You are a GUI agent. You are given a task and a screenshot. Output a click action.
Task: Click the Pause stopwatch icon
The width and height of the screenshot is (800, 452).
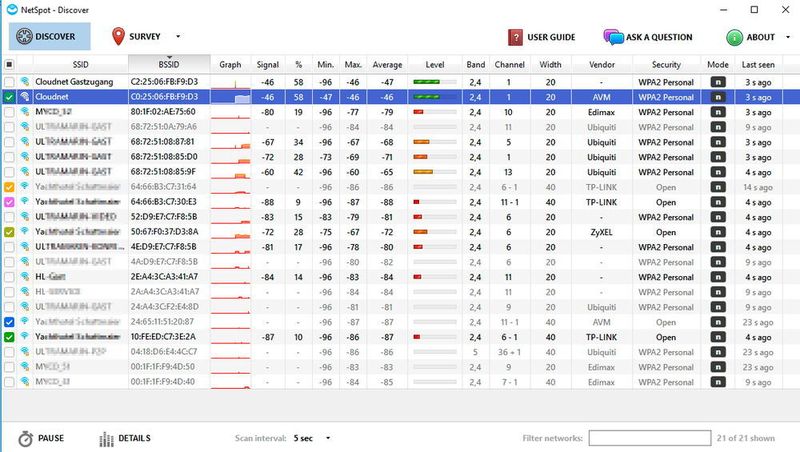click(x=26, y=439)
